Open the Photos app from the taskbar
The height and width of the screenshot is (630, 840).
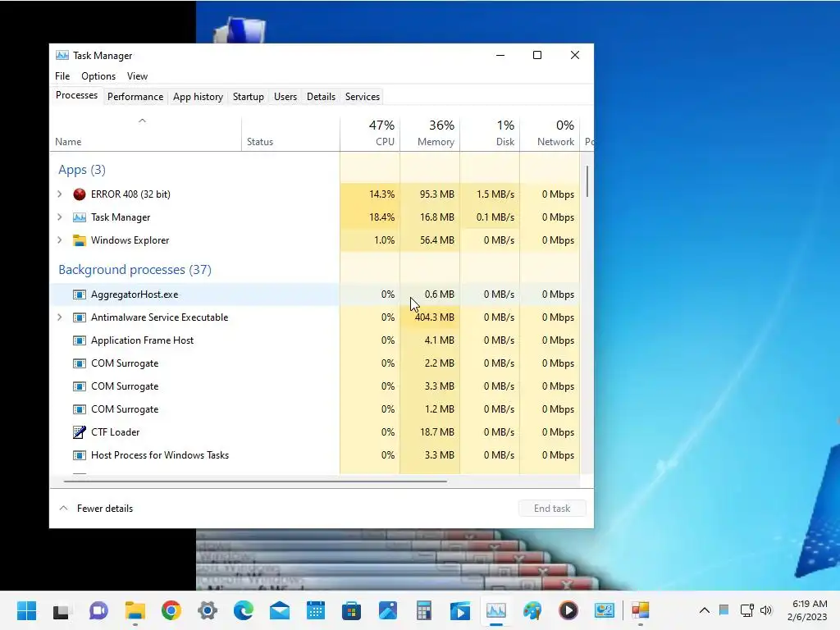coord(388,610)
